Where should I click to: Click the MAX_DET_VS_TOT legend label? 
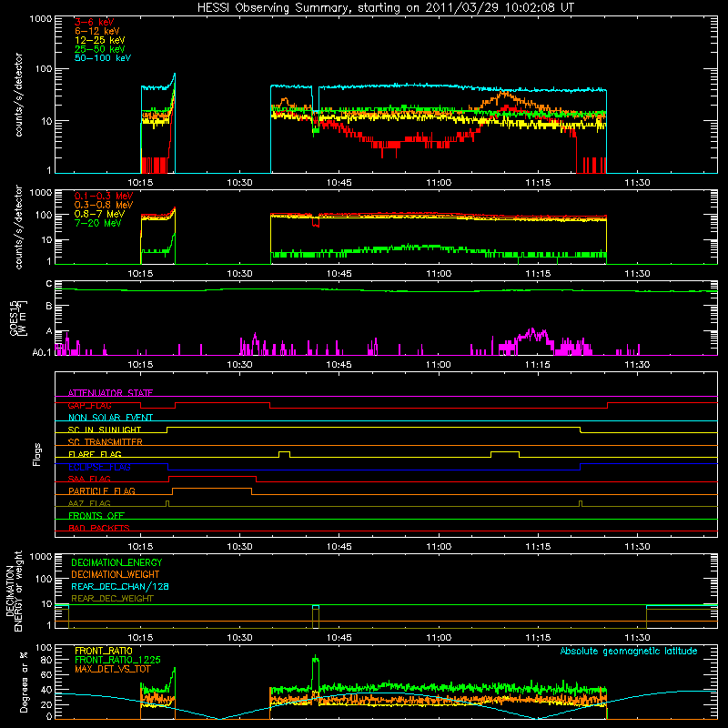113,669
